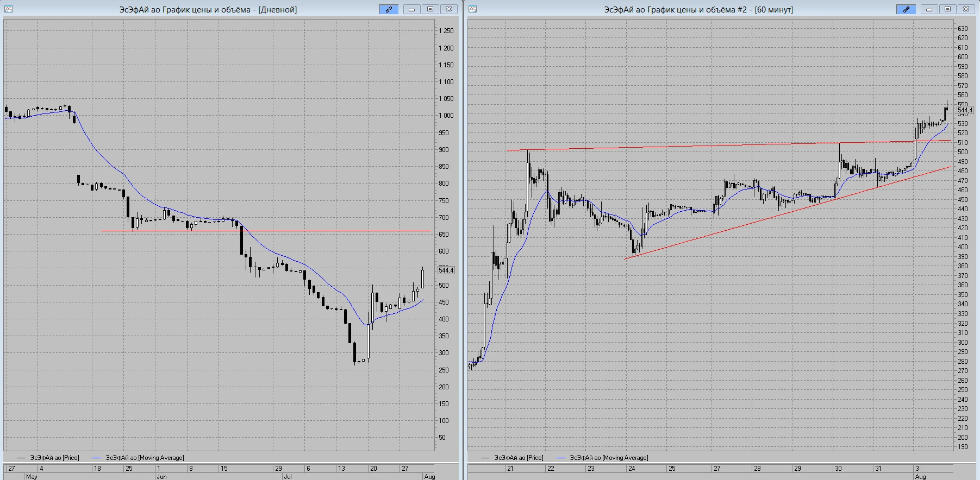Close the 60 минут chart window
This screenshot has width=980, height=480.
click(966, 9)
